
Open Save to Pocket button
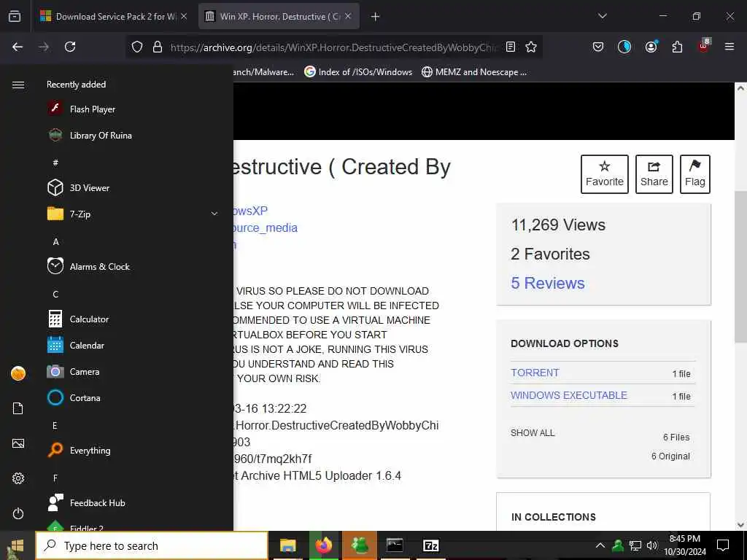pos(598,47)
